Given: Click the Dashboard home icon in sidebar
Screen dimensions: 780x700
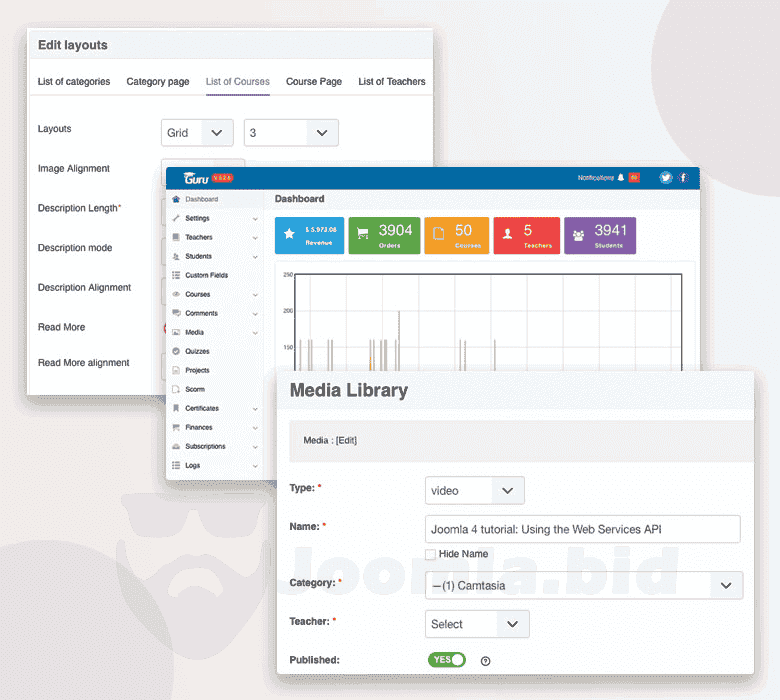Looking at the screenshot, I should pyautogui.click(x=176, y=200).
